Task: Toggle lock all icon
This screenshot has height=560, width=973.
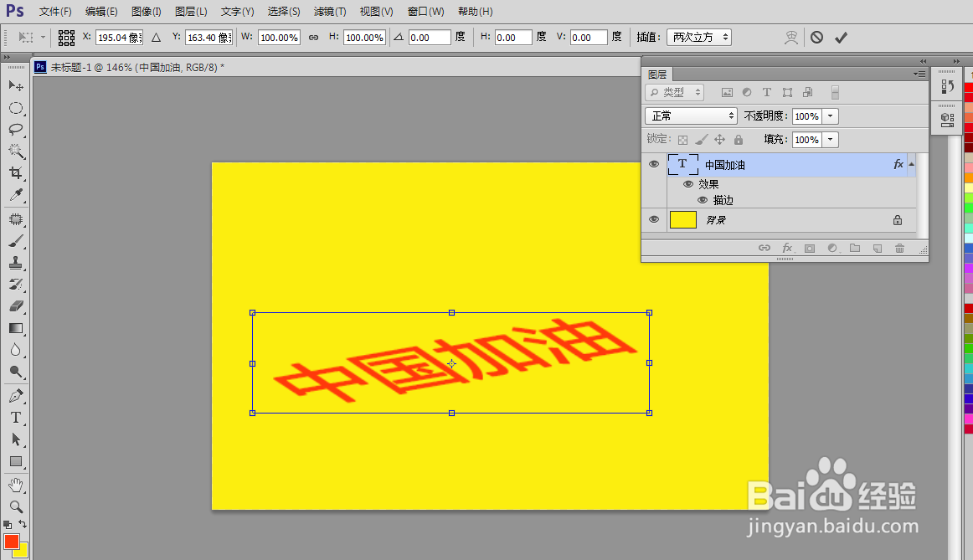Action: 739,140
